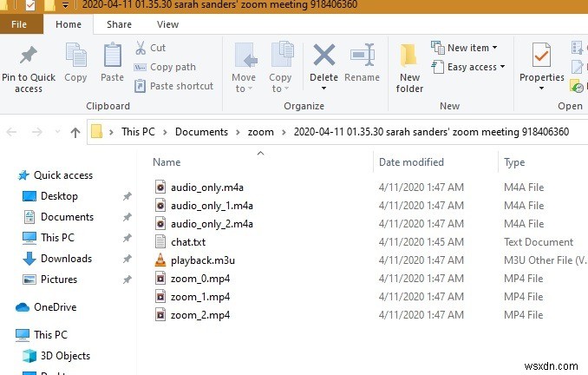Open Documents in Quick access sidebar
This screenshot has width=588, height=375.
pyautogui.click(x=67, y=217)
